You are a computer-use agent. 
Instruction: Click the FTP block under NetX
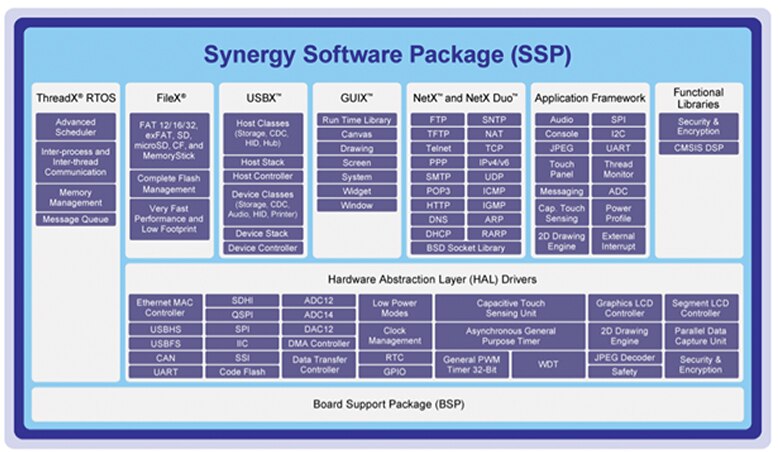pos(438,120)
